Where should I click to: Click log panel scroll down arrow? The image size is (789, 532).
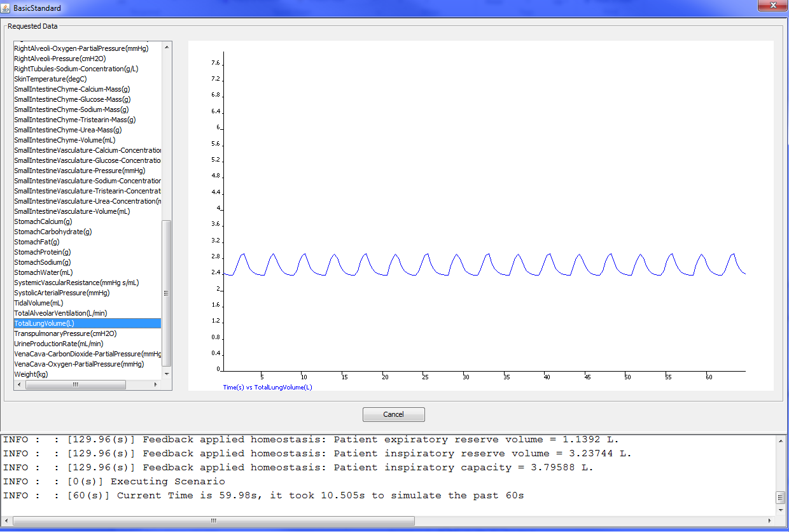pyautogui.click(x=780, y=510)
